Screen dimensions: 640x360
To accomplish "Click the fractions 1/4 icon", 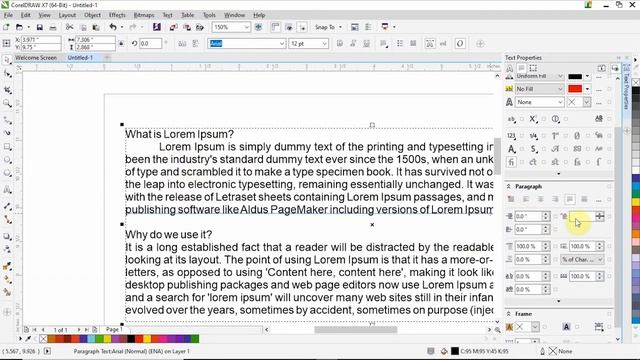I will (533, 136).
